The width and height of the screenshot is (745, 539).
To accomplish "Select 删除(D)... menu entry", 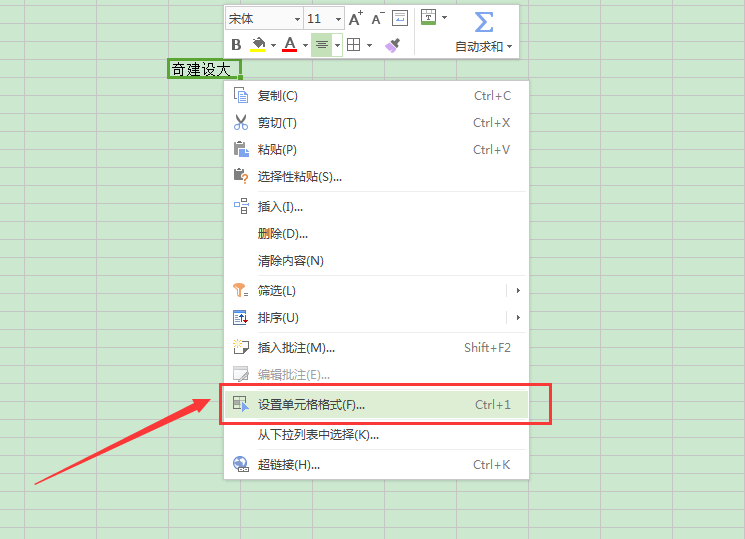I will coord(376,234).
